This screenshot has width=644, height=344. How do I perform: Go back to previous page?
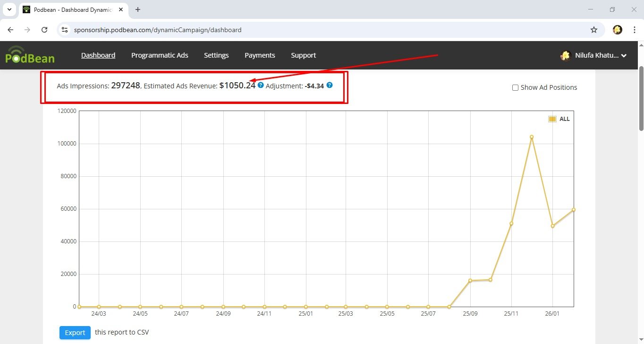pos(11,30)
